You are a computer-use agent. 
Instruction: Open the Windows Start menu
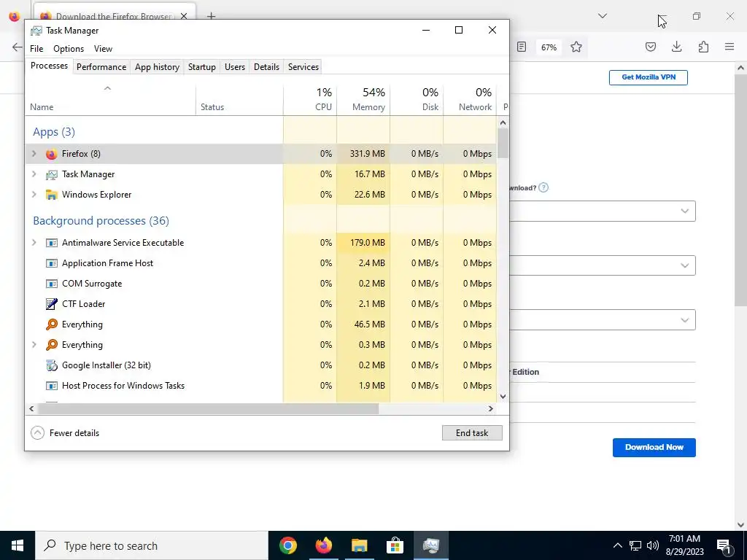(x=18, y=545)
